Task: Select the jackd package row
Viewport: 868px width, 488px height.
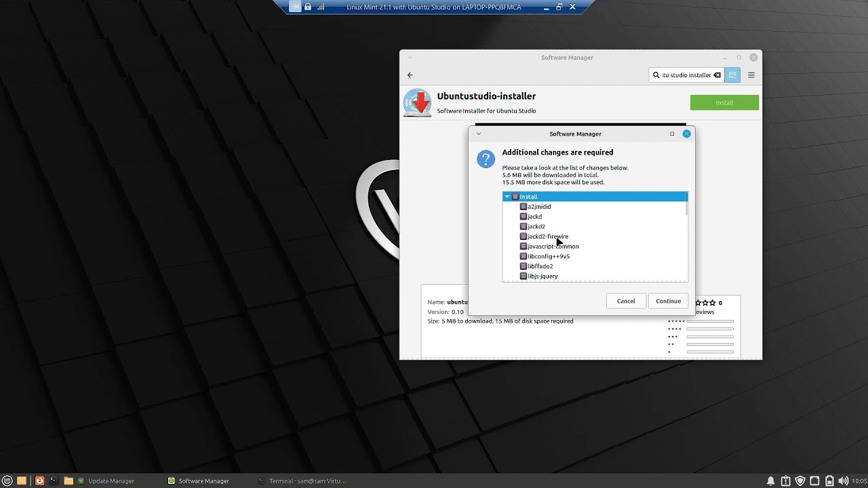Action: [x=595, y=216]
